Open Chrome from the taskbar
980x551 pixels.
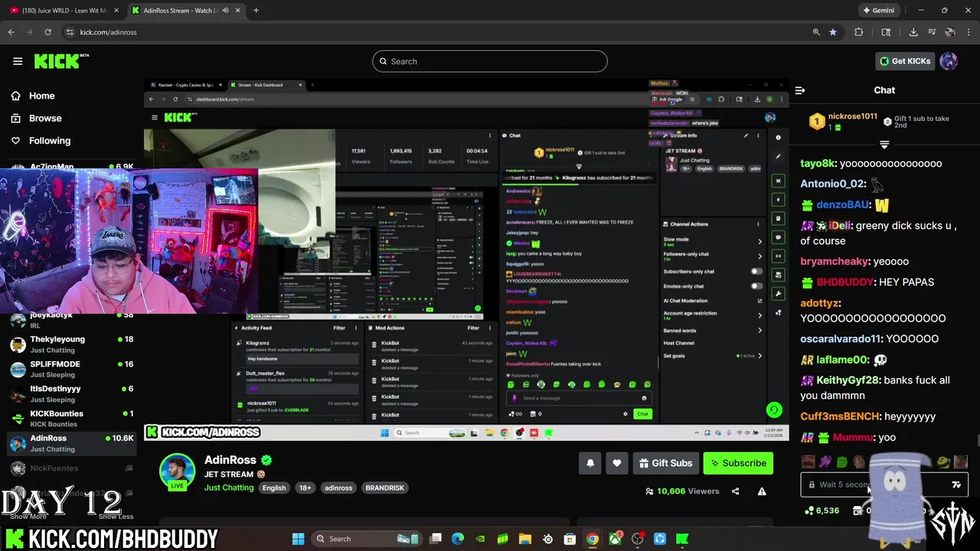click(592, 539)
